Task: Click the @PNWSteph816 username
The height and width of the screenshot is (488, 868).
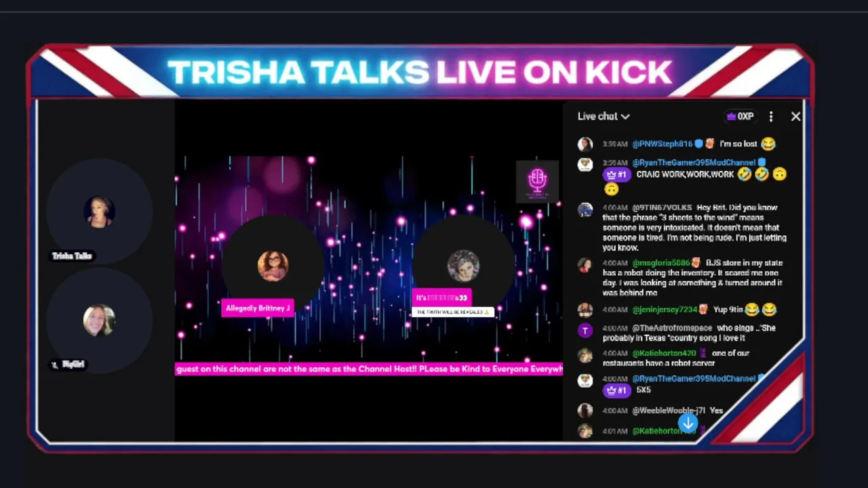Action: 663,144
